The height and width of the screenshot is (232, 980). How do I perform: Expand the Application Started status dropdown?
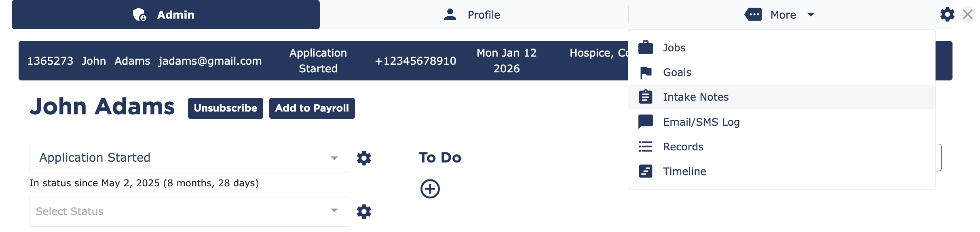(189, 158)
